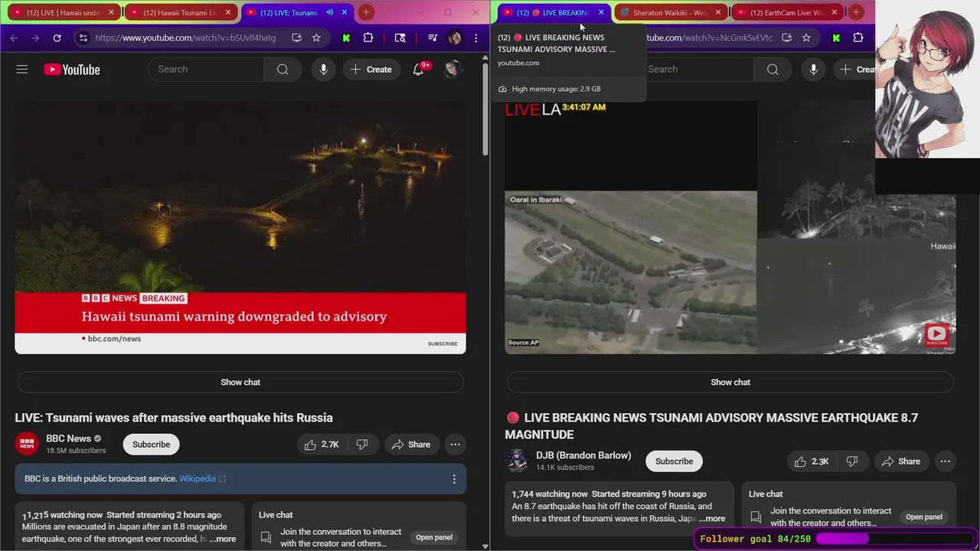980x551 pixels.
Task: Click left YouTube search field
Action: click(207, 70)
